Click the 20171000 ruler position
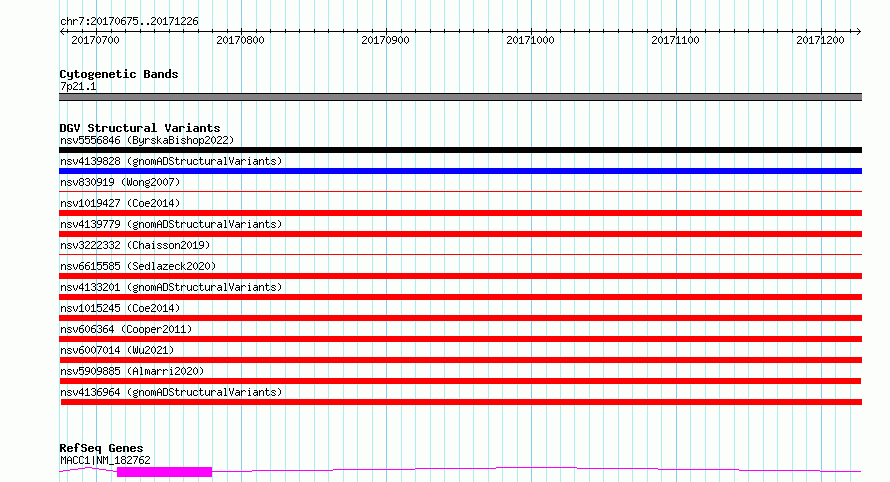This screenshot has width=890, height=482. point(530,40)
